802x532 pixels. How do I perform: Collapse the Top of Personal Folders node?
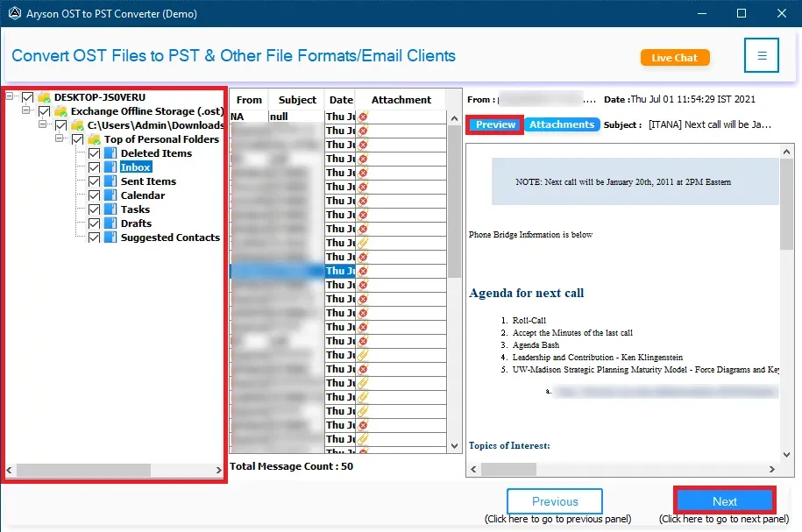click(60, 139)
